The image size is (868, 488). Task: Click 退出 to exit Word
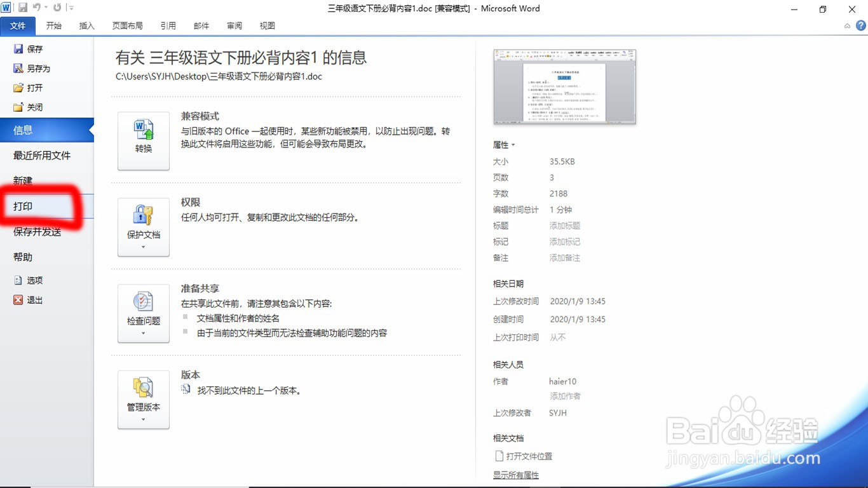click(x=34, y=299)
